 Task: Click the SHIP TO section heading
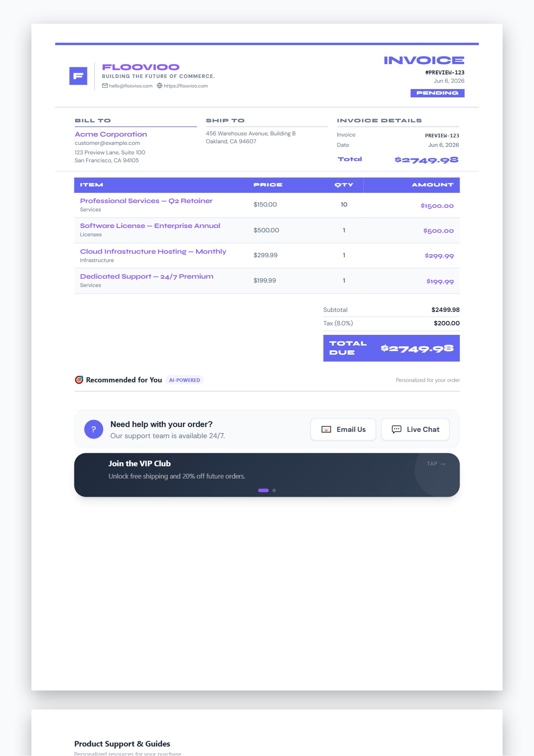pyautogui.click(x=225, y=121)
